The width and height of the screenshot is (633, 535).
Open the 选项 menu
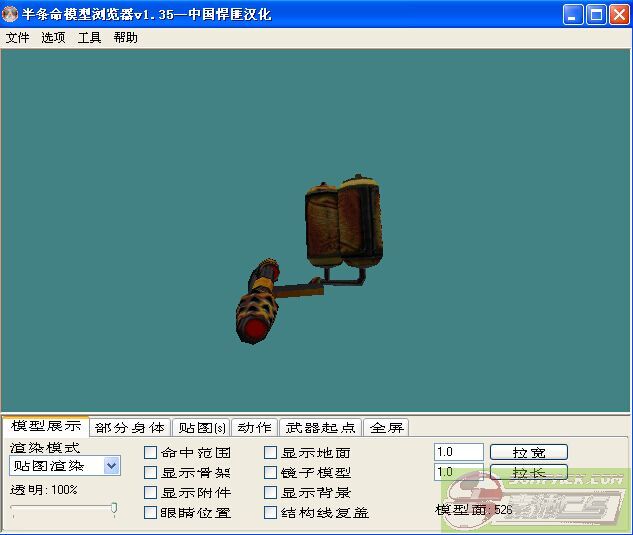[x=53, y=38]
